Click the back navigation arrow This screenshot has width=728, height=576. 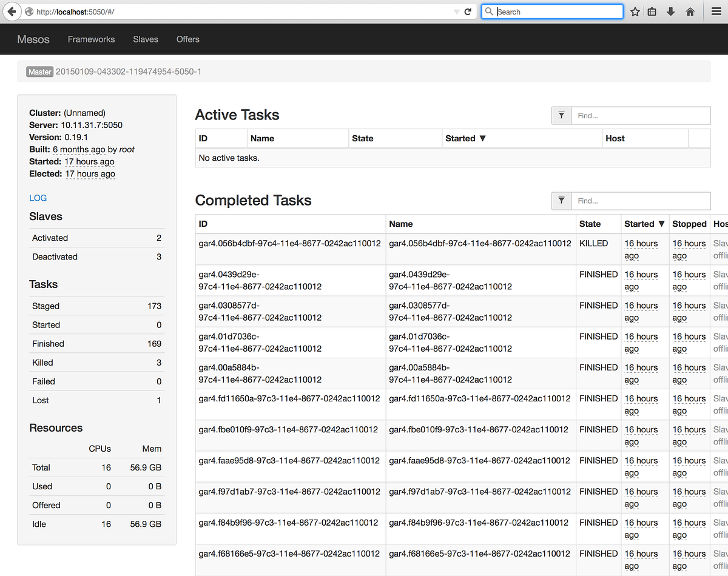pyautogui.click(x=11, y=11)
